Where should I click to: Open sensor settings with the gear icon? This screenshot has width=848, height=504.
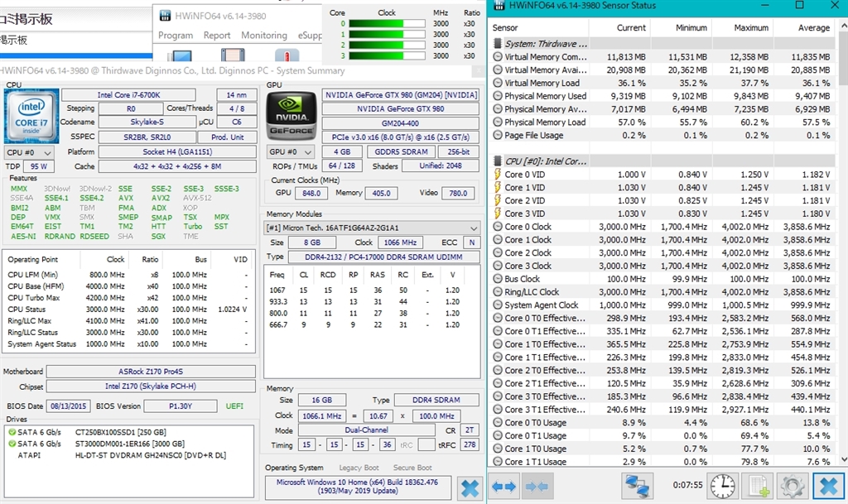[x=793, y=486]
